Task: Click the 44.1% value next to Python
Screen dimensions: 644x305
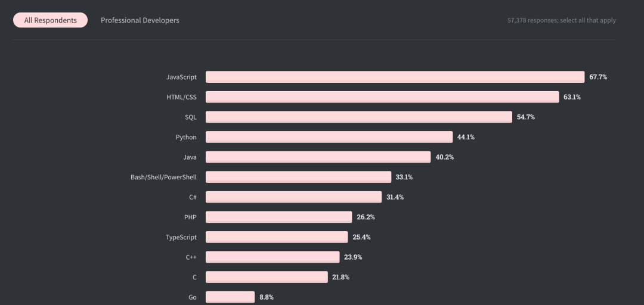Action: coord(466,137)
